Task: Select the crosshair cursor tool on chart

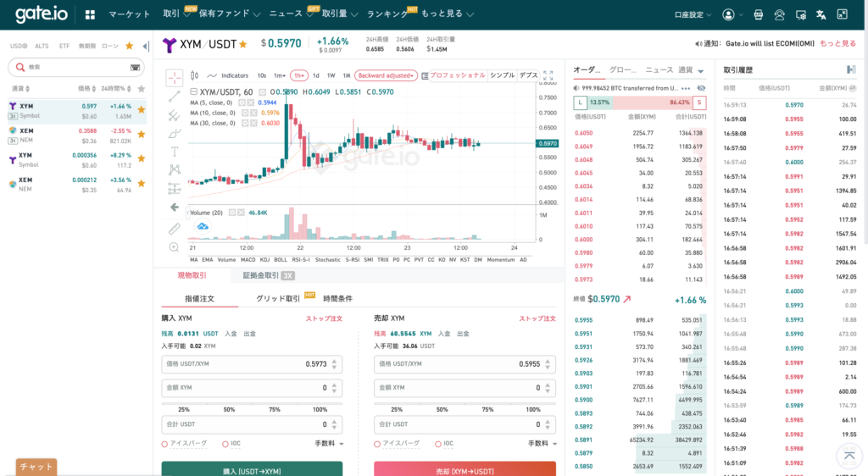Action: click(x=175, y=78)
